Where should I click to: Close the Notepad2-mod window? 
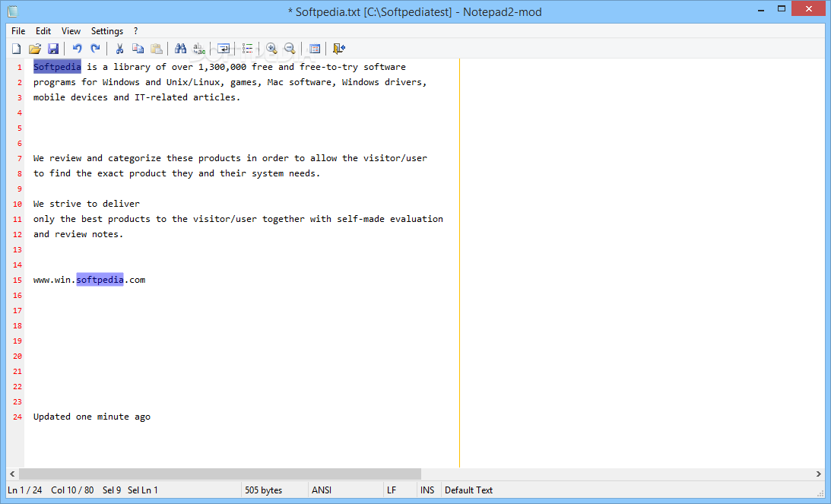click(x=809, y=9)
